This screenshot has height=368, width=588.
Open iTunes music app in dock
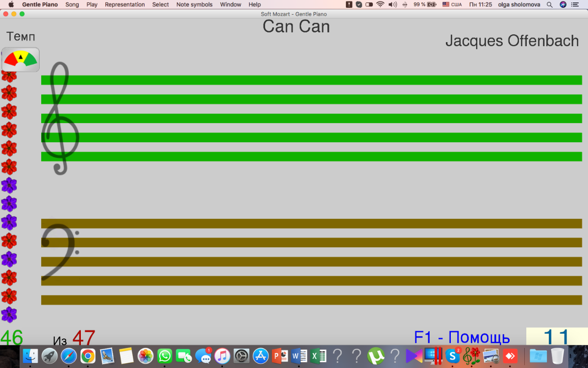point(222,356)
